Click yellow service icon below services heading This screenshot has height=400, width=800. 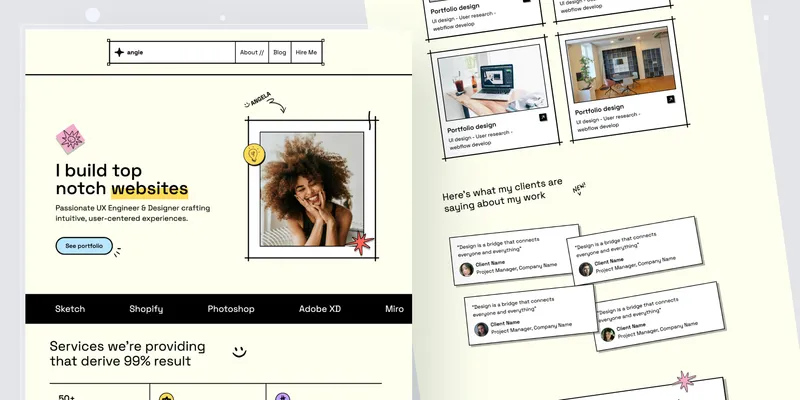[167, 397]
